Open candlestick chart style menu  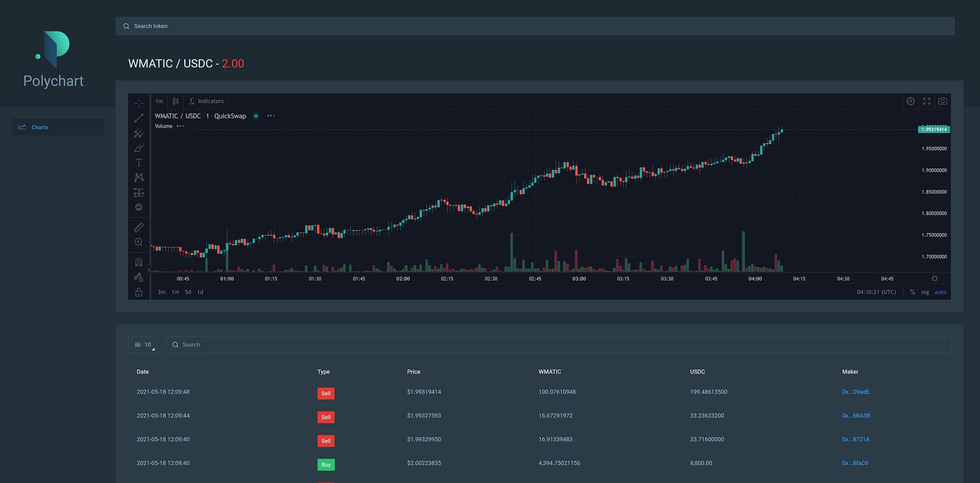pos(175,101)
